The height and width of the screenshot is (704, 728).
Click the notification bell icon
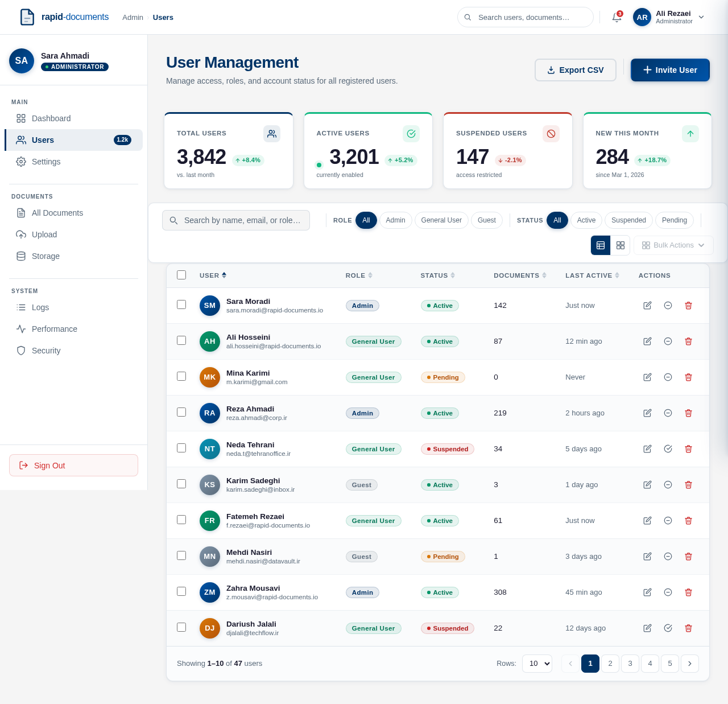tap(617, 17)
